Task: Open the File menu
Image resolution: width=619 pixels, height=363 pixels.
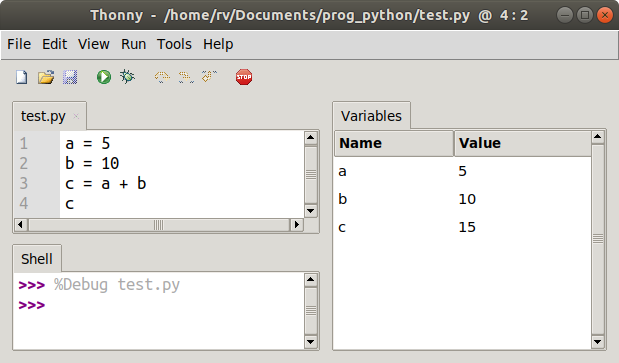Action: tap(19, 44)
